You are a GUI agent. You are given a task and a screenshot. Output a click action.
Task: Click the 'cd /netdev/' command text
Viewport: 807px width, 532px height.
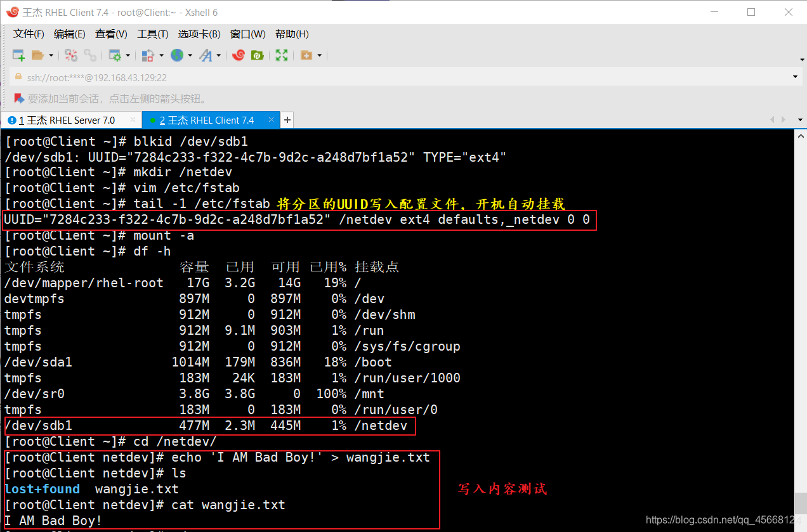[175, 441]
